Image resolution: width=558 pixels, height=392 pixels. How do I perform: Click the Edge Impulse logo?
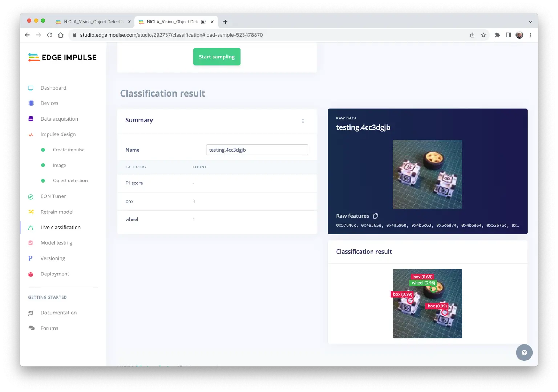(62, 57)
